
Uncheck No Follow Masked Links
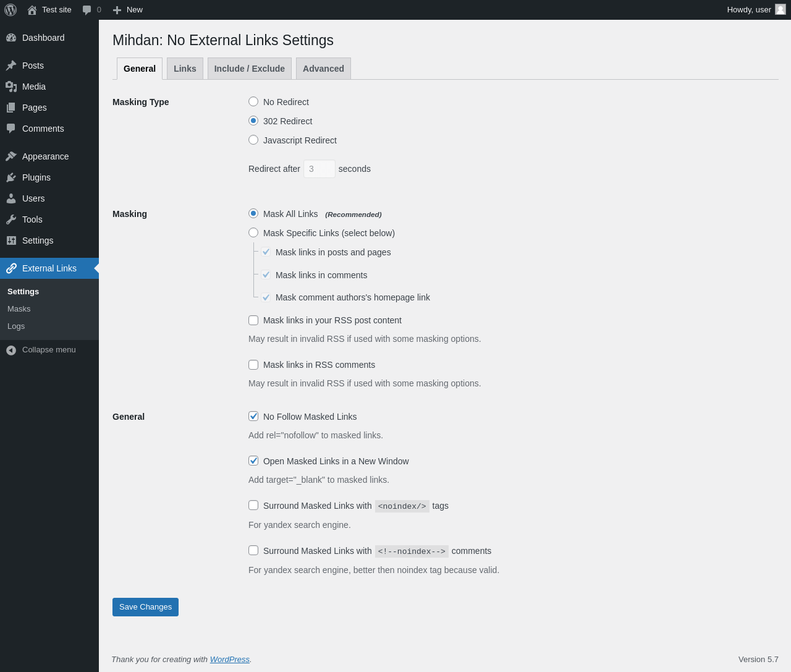253,416
